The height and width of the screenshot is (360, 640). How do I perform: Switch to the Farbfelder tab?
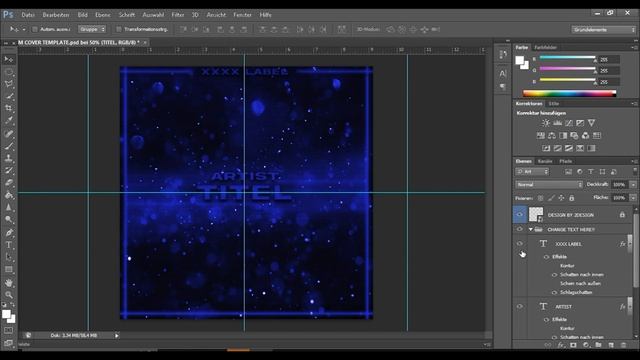click(x=545, y=47)
